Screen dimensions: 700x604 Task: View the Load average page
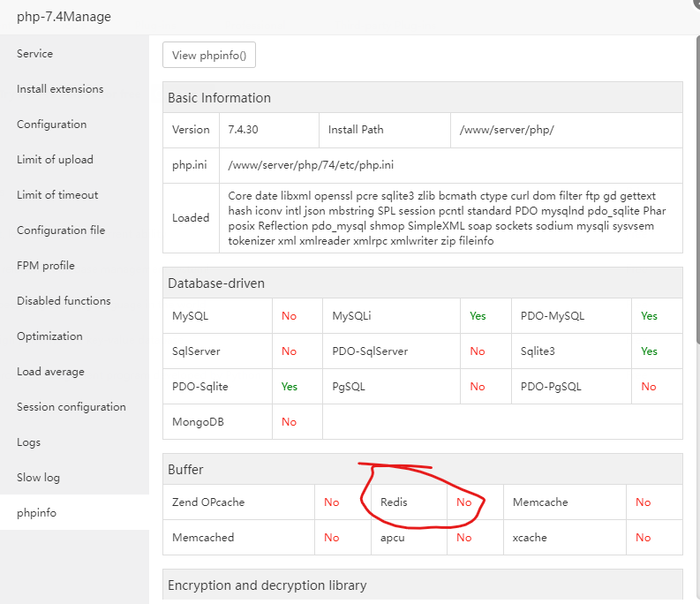click(x=50, y=372)
